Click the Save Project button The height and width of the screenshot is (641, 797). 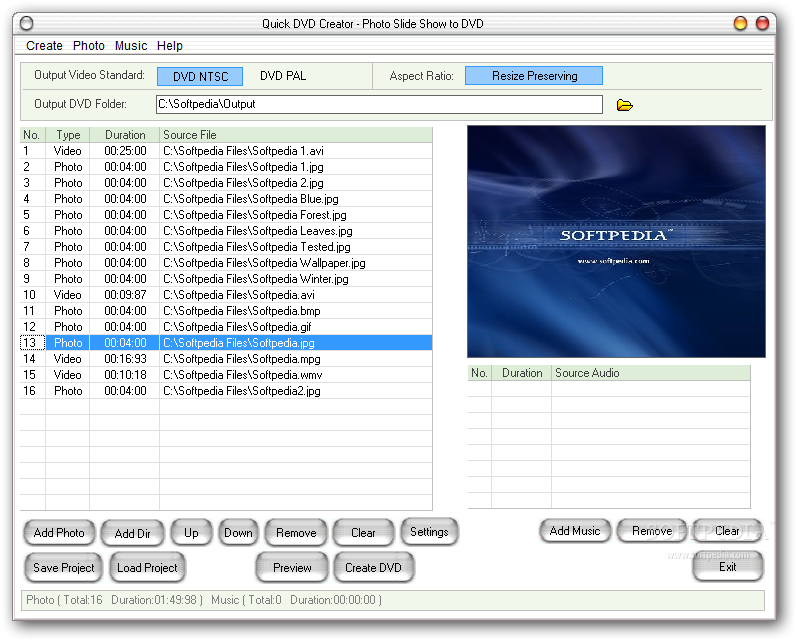[64, 567]
